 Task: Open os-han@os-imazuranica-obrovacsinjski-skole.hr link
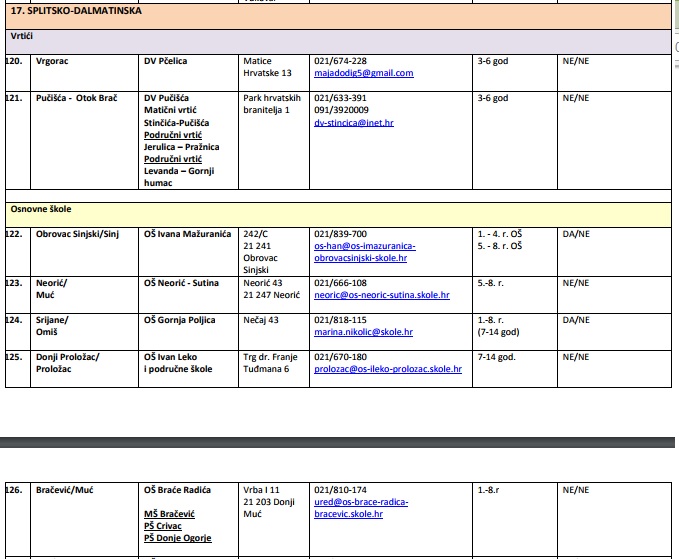365,252
